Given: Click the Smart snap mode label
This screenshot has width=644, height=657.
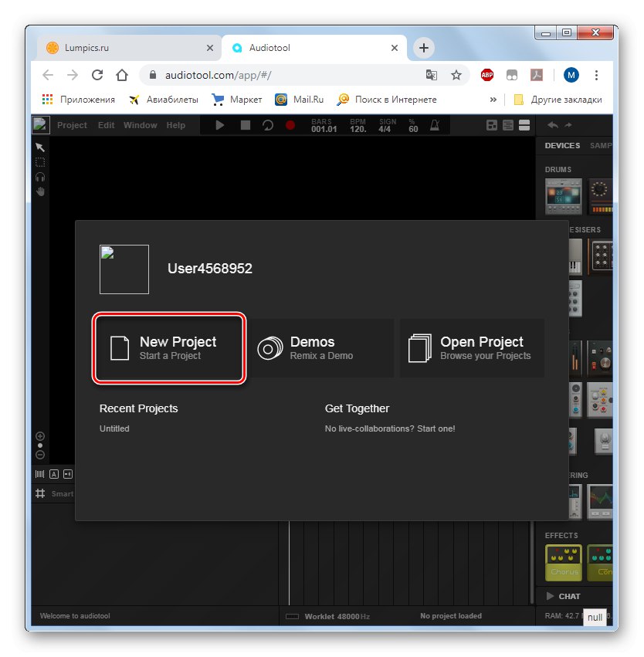Looking at the screenshot, I should 63,493.
